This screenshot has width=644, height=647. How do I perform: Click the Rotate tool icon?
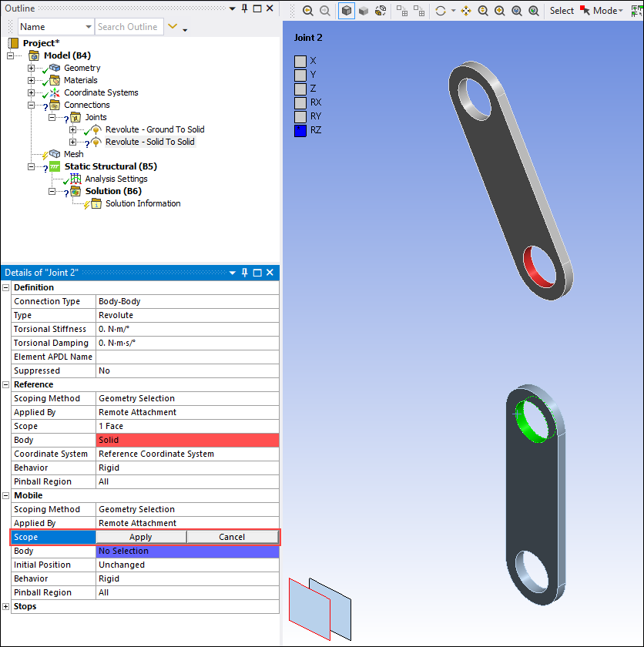click(441, 11)
